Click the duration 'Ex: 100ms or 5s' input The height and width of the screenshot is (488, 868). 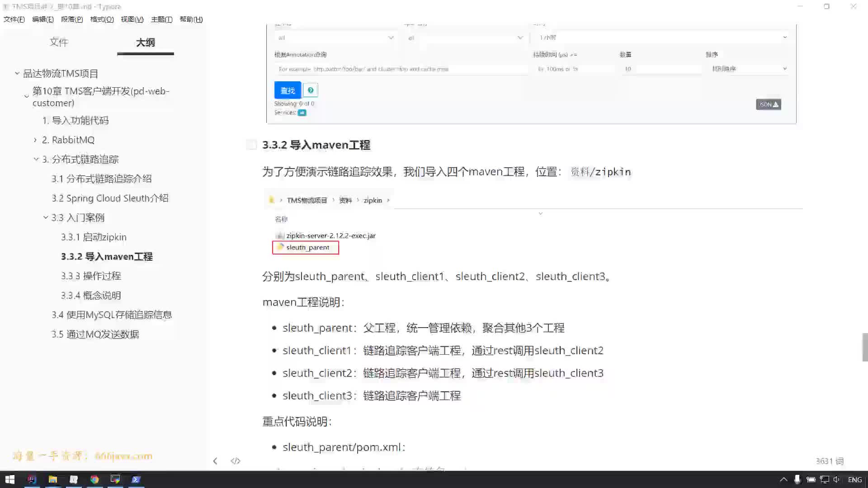(574, 69)
